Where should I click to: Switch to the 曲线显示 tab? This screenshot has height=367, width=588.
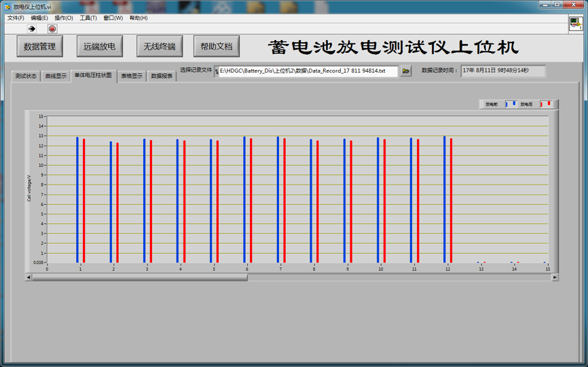(x=56, y=77)
